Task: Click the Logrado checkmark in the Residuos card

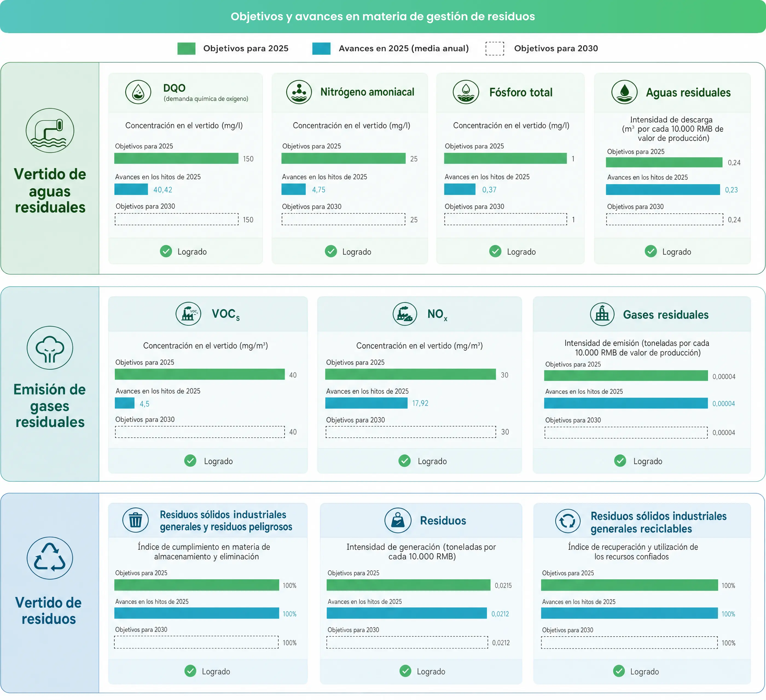Action: pyautogui.click(x=405, y=671)
